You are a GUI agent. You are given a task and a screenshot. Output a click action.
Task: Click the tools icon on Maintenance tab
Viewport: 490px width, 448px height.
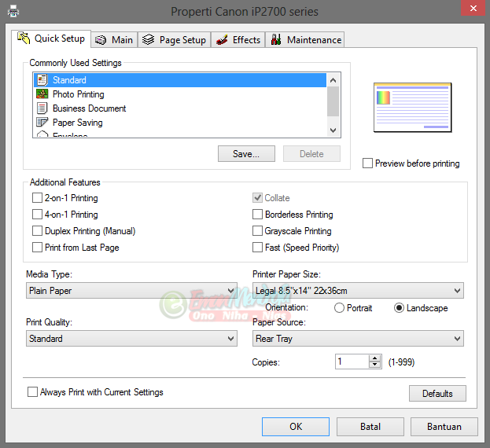276,39
